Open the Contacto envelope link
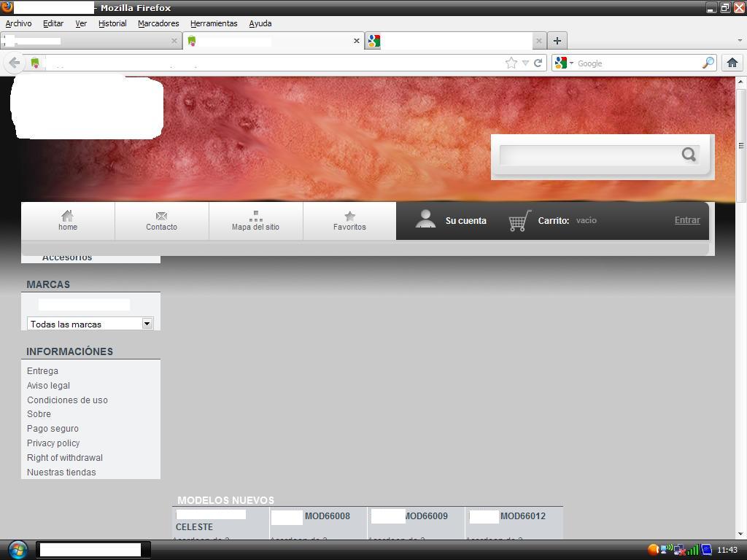 [161, 221]
